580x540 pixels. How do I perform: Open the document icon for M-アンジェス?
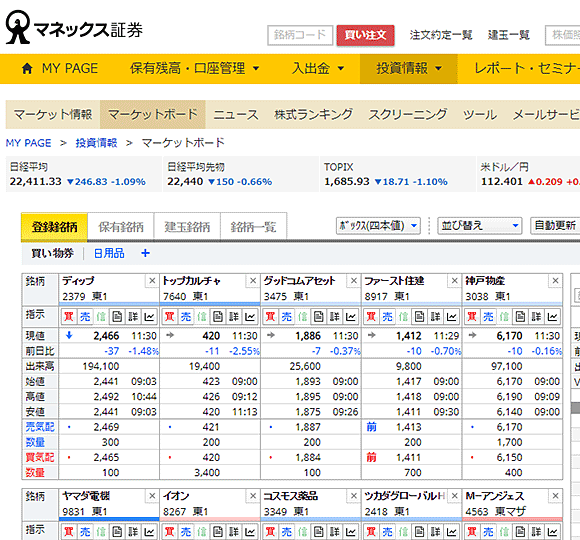pos(520,531)
